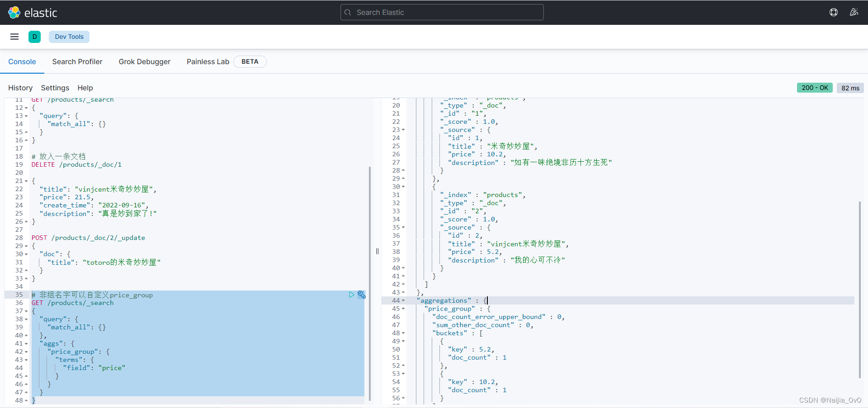Viewport: 868px width, 408px height.
Task: Click the "key" : 5.2 output line
Action: 471,350
